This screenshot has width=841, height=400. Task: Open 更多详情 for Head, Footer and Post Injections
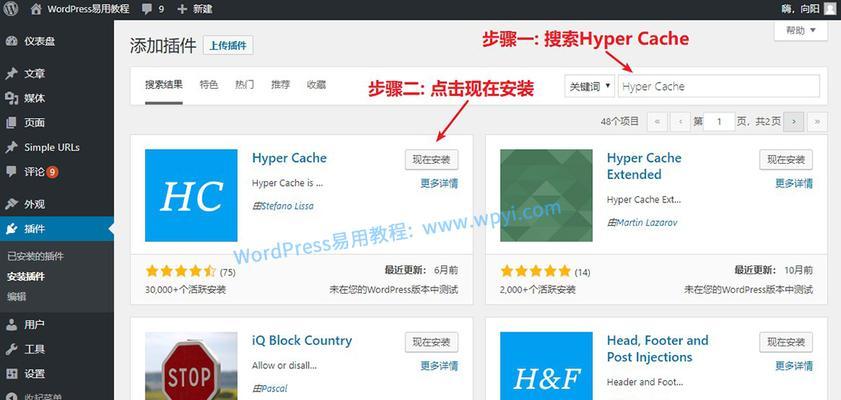(794, 366)
